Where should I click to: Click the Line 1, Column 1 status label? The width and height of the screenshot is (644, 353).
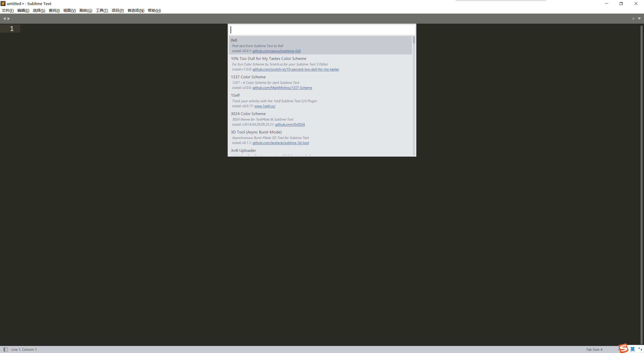pyautogui.click(x=24, y=349)
